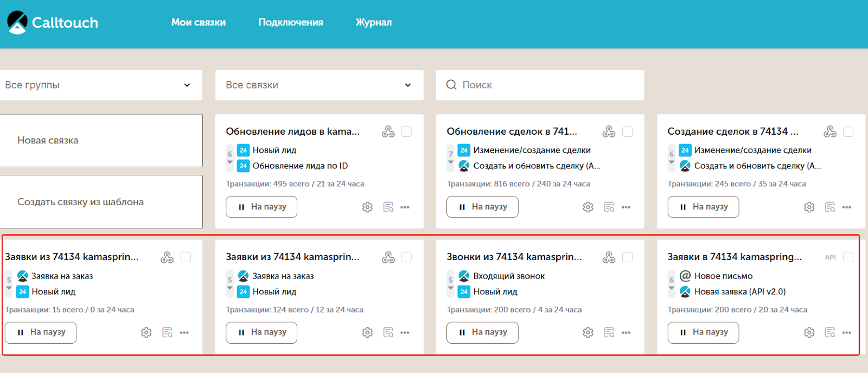Expand steps arrow on Обновление сделок card
The image size is (868, 373).
coord(450,162)
